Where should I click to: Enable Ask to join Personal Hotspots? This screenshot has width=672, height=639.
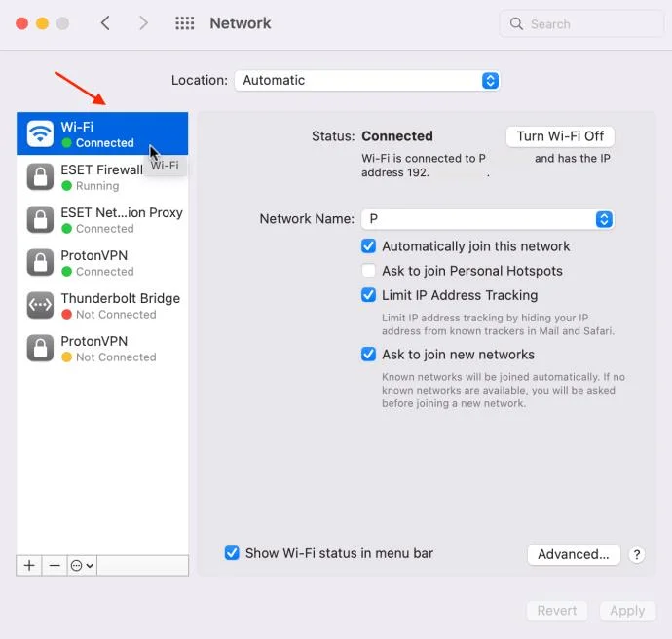pos(368,271)
